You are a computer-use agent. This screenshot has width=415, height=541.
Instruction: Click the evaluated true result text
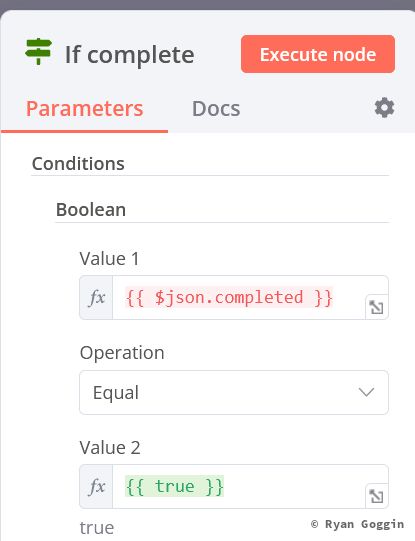point(97,528)
